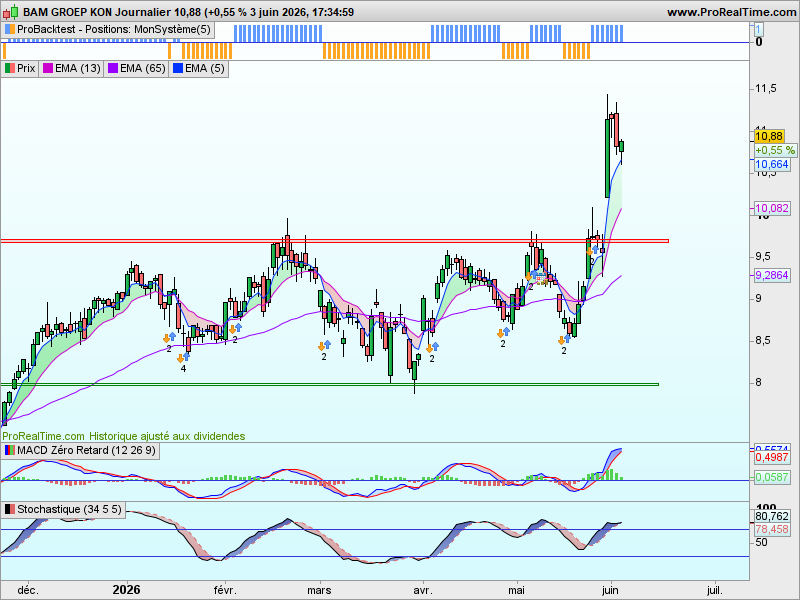Select the green 0,0587 MACD histogram value
The image size is (800, 600).
[x=771, y=477]
